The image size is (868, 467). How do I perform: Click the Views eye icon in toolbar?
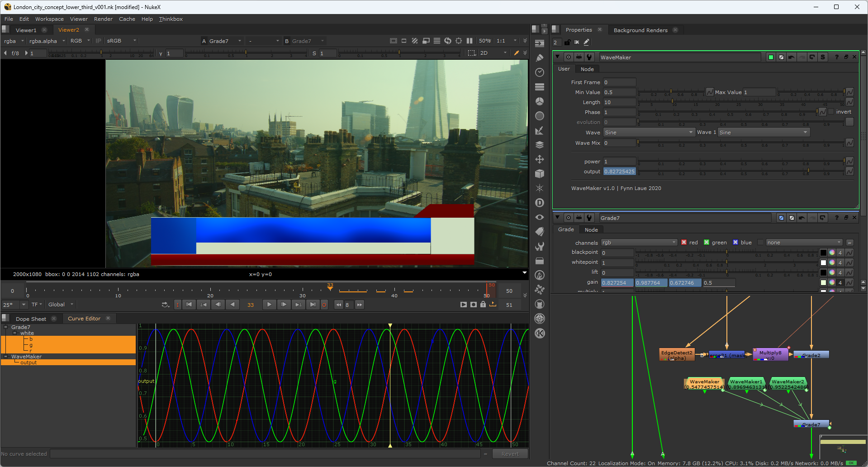(x=539, y=217)
